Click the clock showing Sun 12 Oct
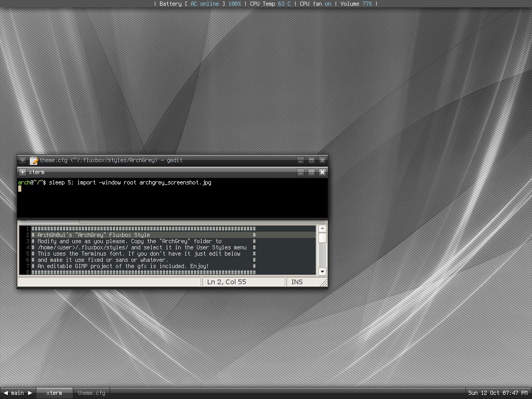 [498, 393]
